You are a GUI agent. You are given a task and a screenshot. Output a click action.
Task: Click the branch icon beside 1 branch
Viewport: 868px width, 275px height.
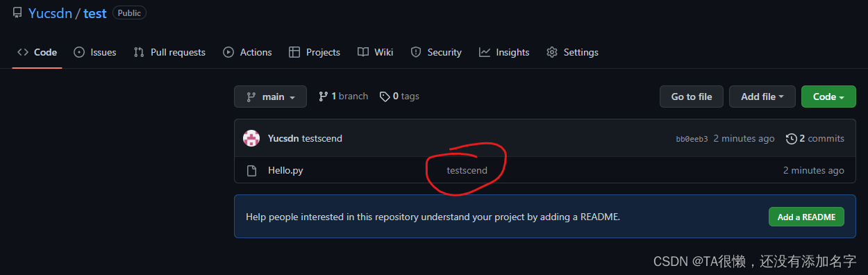323,97
